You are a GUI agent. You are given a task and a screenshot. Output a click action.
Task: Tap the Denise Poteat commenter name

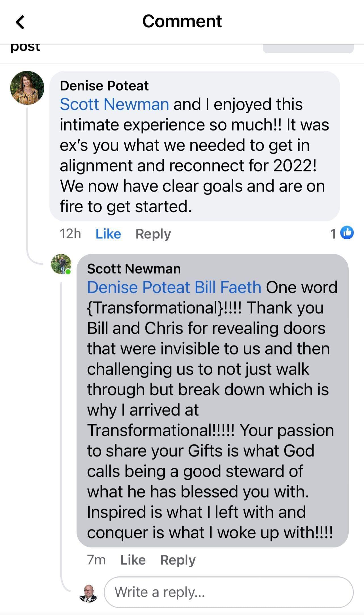coord(104,86)
